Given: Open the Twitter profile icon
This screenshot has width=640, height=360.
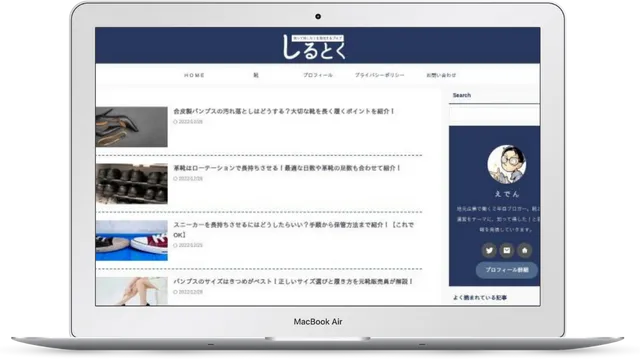Looking at the screenshot, I should 489,250.
